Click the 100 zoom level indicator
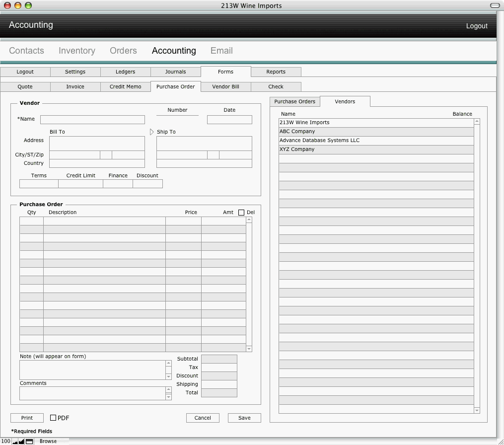 6,442
